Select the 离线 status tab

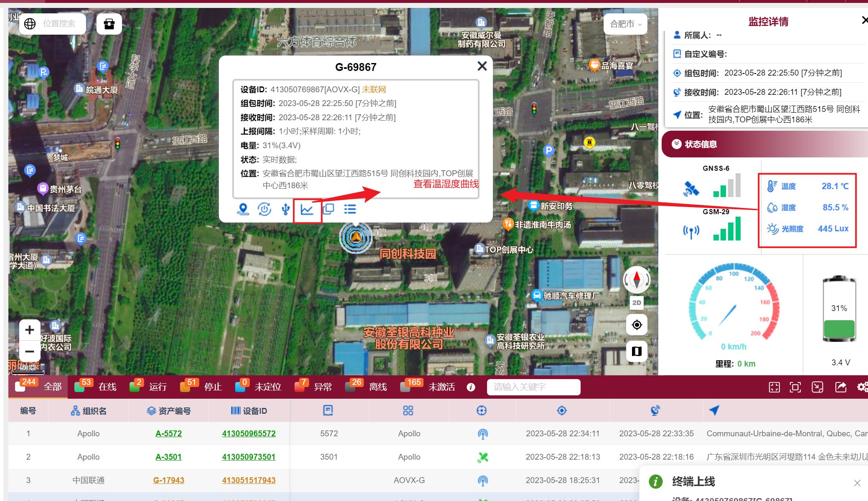378,387
